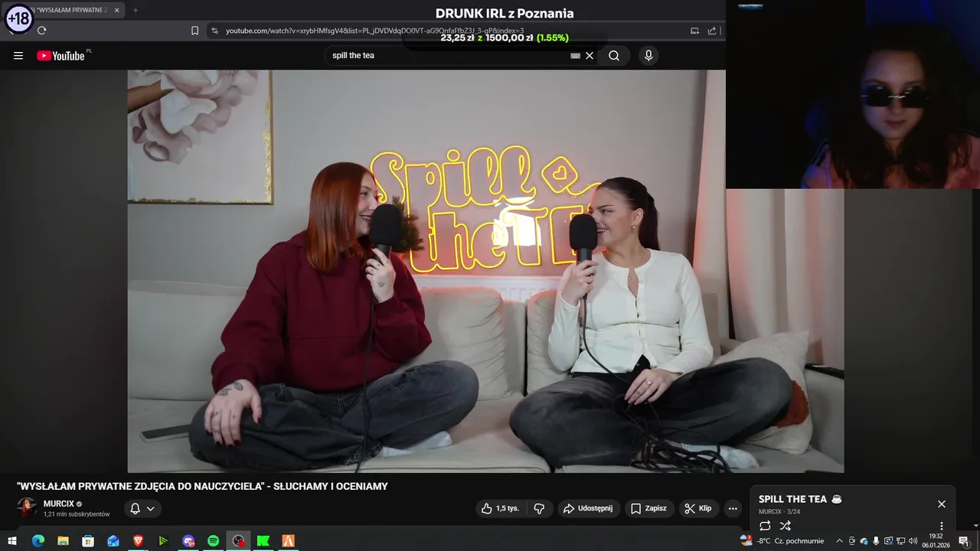
Task: Select the youtube.com address bar URL
Action: [374, 31]
